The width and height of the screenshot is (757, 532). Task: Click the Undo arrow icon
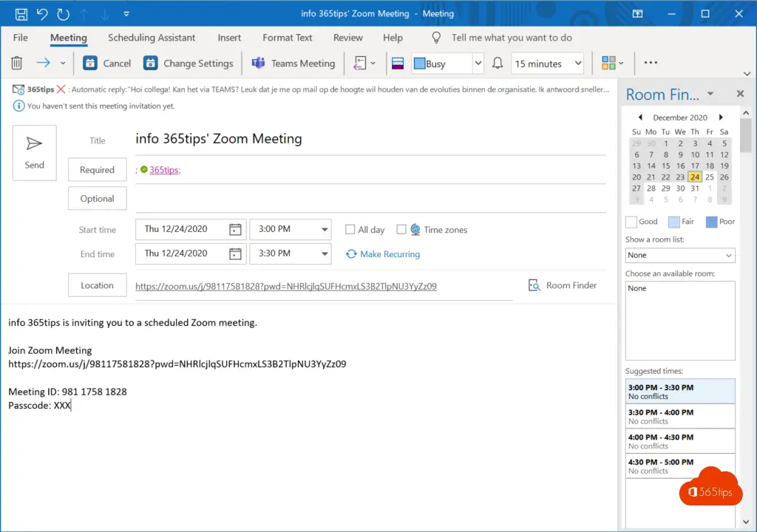point(42,14)
